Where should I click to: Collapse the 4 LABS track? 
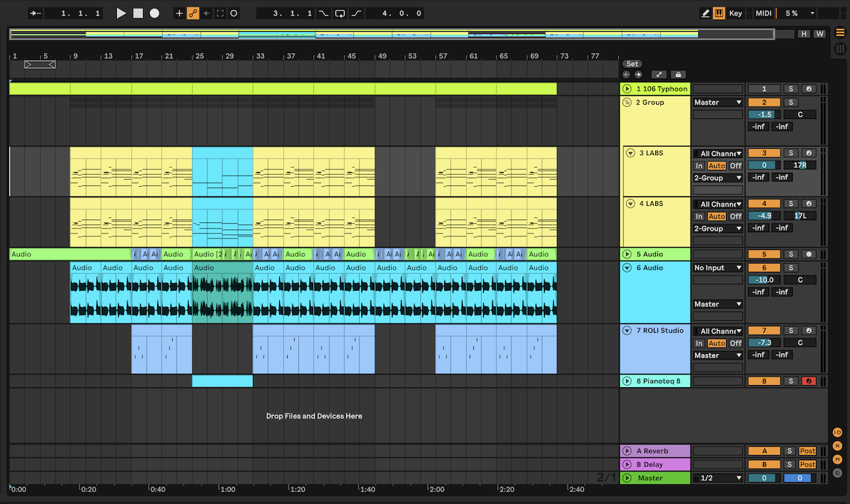(630, 204)
